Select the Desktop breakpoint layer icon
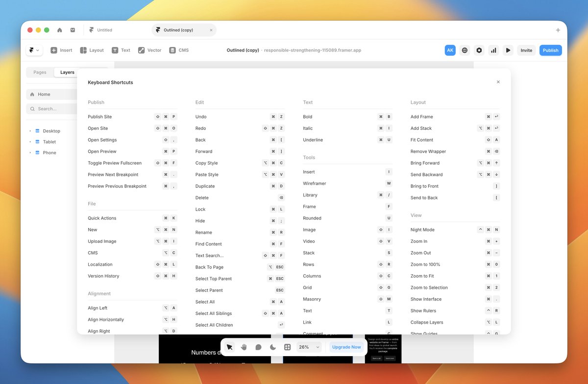588x384 pixels. (37, 131)
